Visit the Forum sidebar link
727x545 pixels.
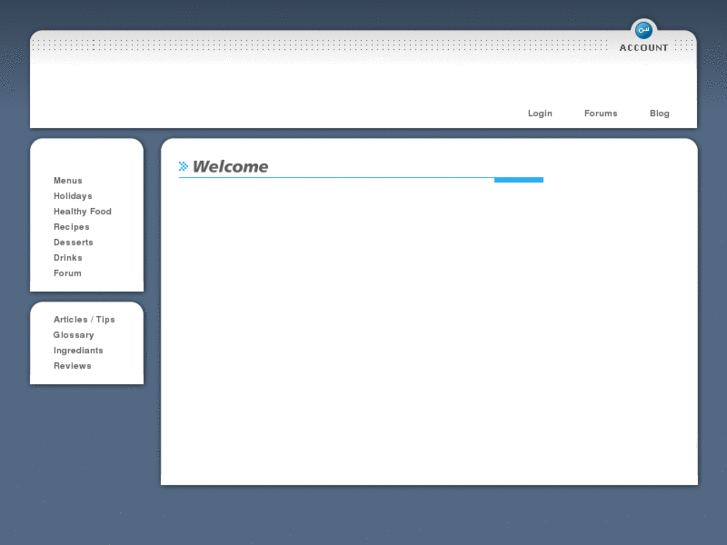tap(67, 273)
